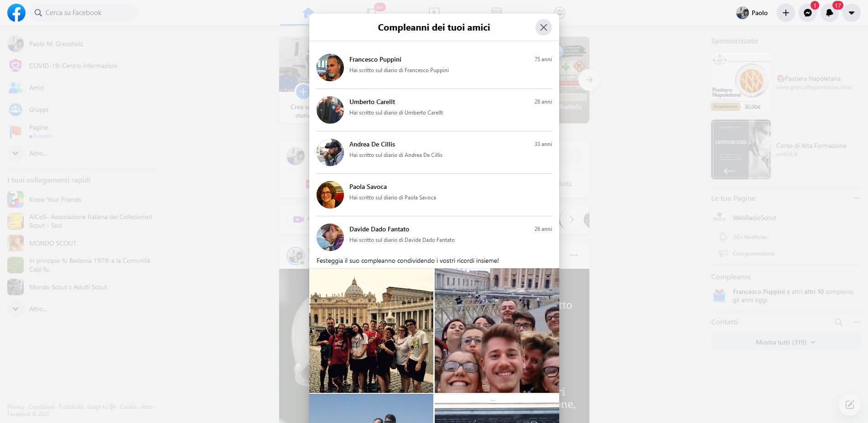Click Crea una storia plus icon
The width and height of the screenshot is (868, 423).
pos(303,92)
